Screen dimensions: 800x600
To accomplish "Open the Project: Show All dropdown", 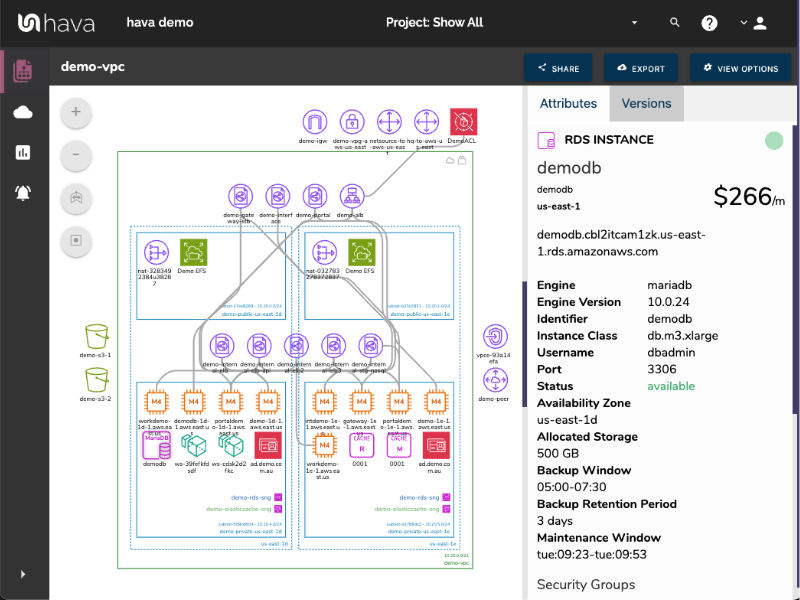I will pyautogui.click(x=435, y=22).
